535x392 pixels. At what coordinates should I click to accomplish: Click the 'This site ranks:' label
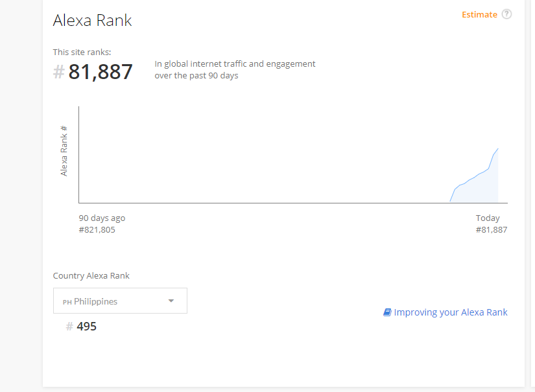click(82, 52)
